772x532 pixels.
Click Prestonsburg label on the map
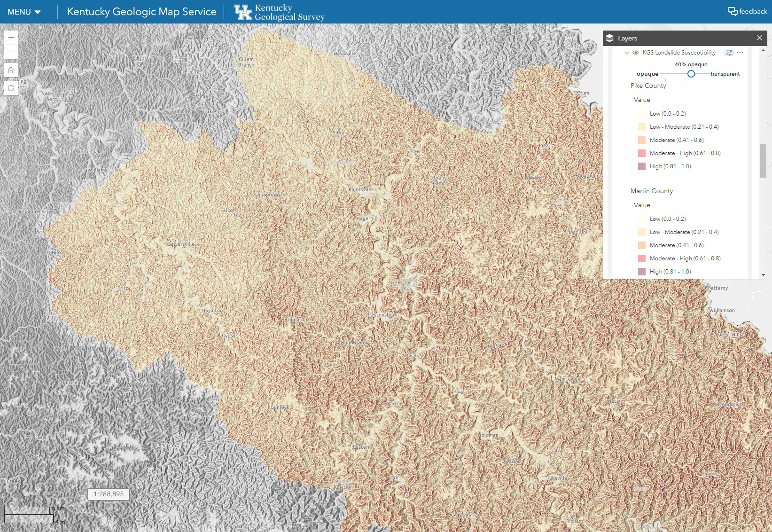pyautogui.click(x=382, y=314)
